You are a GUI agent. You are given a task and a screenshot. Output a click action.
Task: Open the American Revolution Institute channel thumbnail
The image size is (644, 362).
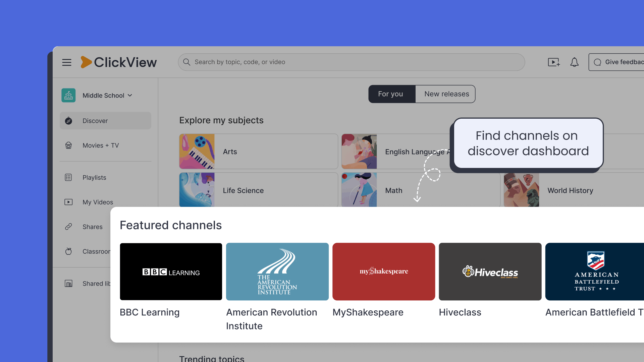pos(277,271)
